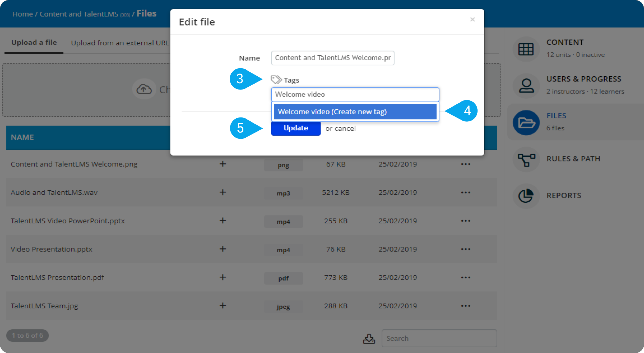Open the FILES sidebar section

point(556,116)
